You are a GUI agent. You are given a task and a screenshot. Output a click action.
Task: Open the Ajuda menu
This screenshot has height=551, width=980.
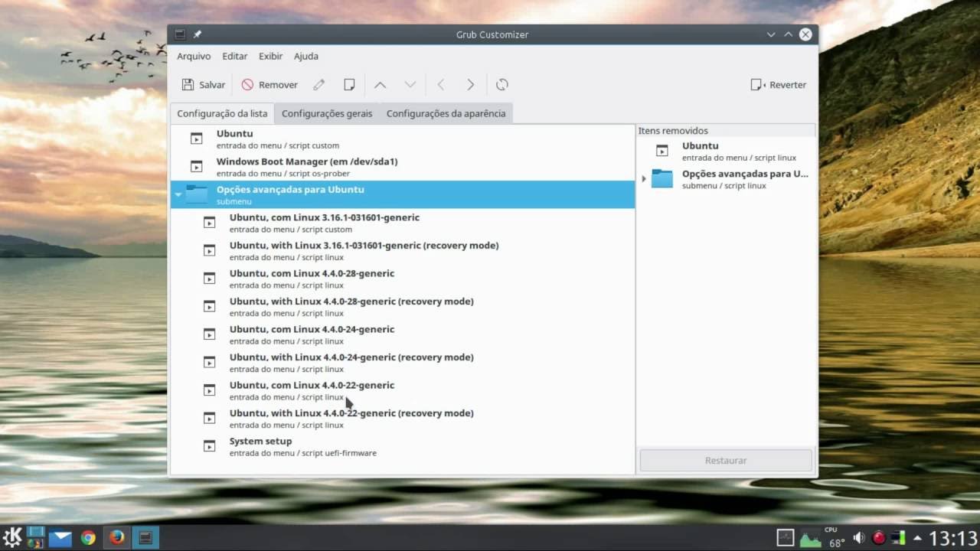click(x=306, y=56)
